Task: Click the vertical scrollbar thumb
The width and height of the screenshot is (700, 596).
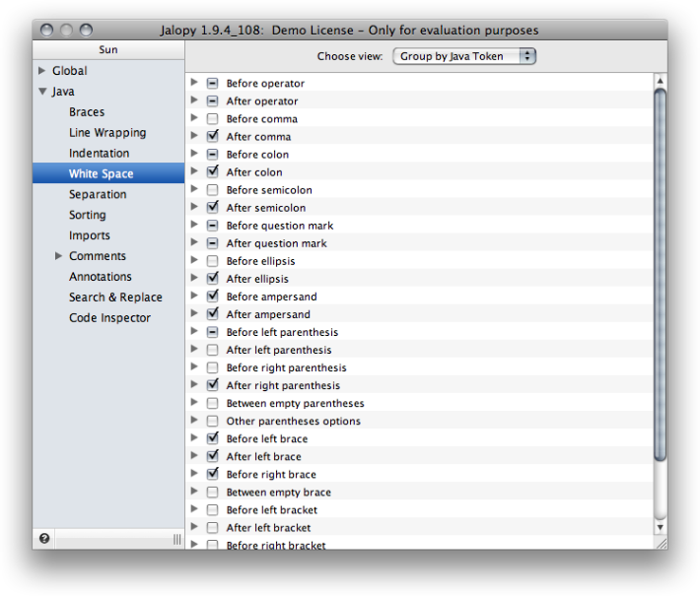Action: pyautogui.click(x=661, y=274)
